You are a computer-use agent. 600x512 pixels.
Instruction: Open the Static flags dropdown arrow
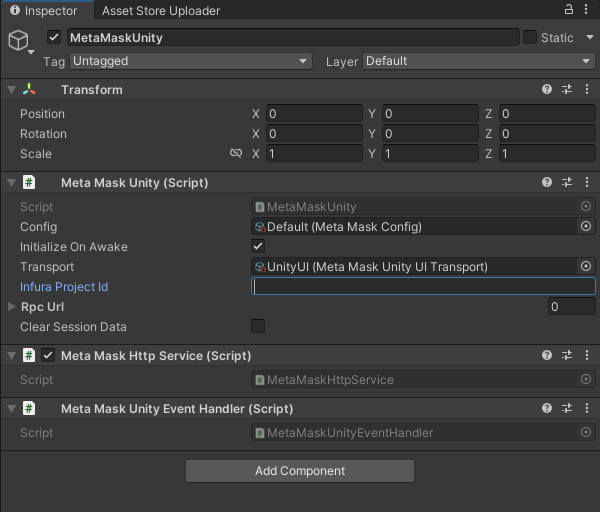[590, 38]
